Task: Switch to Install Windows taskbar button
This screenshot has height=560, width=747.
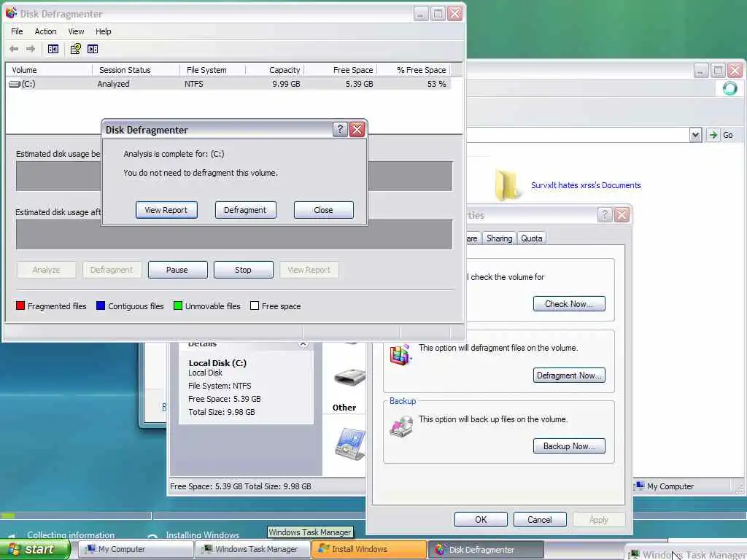Action: (369, 549)
